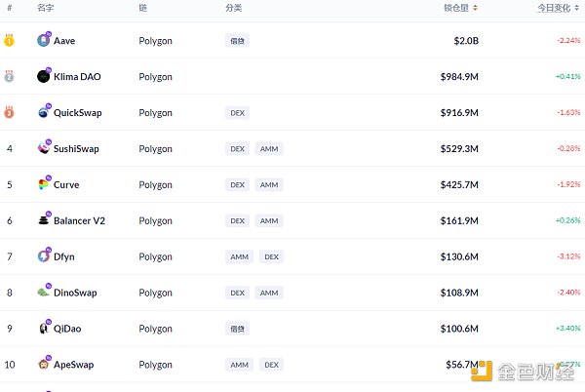Click the 名字 column header
The height and width of the screenshot is (392, 585).
45,8
